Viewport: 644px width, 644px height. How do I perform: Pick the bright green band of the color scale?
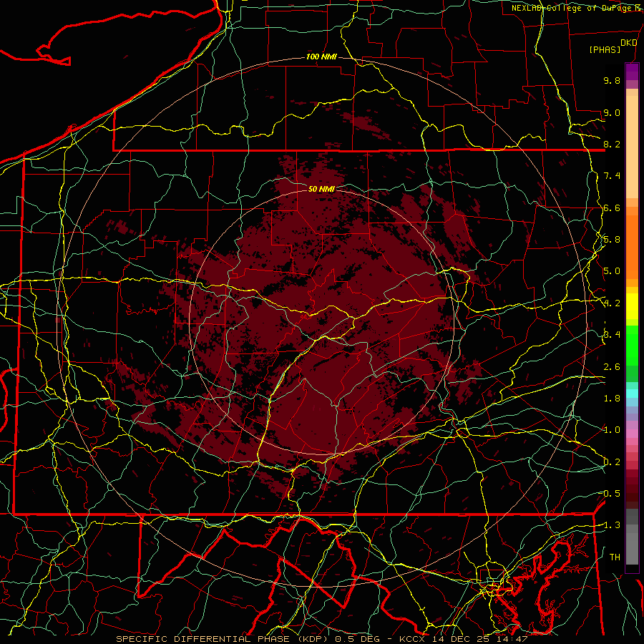(632, 347)
